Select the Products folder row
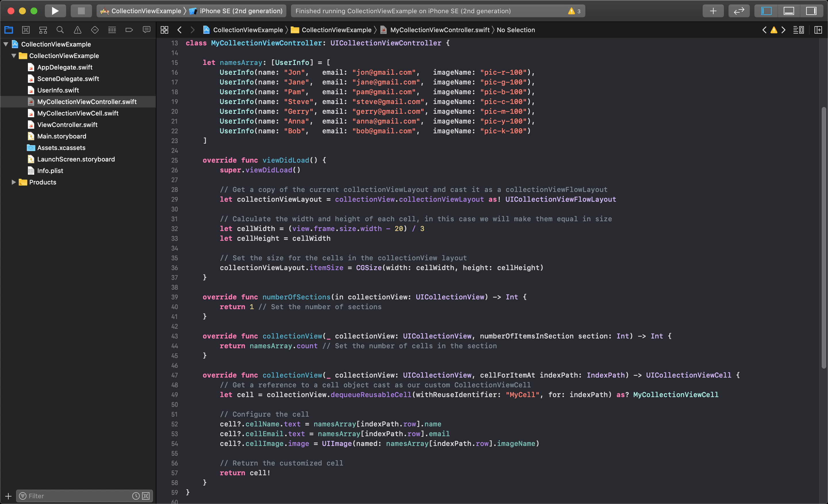The image size is (828, 504). [78, 182]
